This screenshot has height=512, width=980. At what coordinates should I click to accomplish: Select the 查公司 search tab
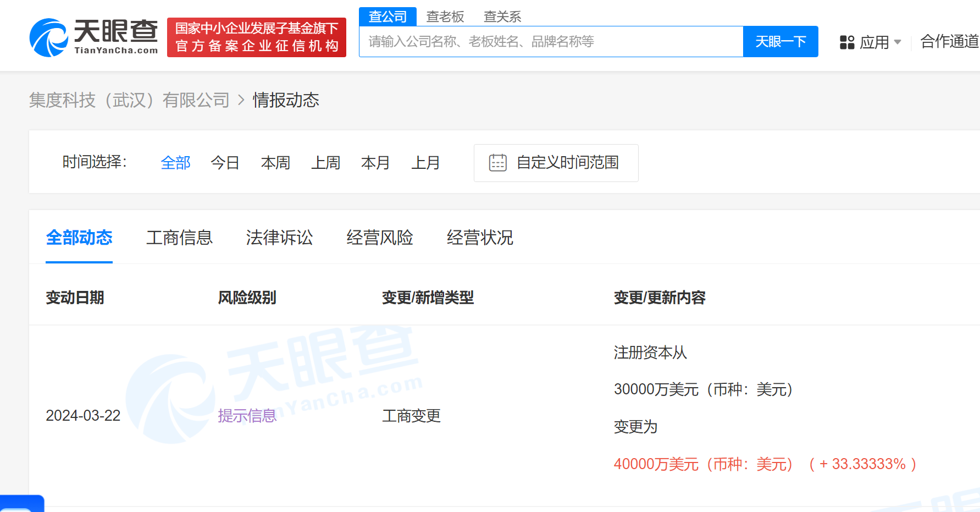(x=387, y=16)
